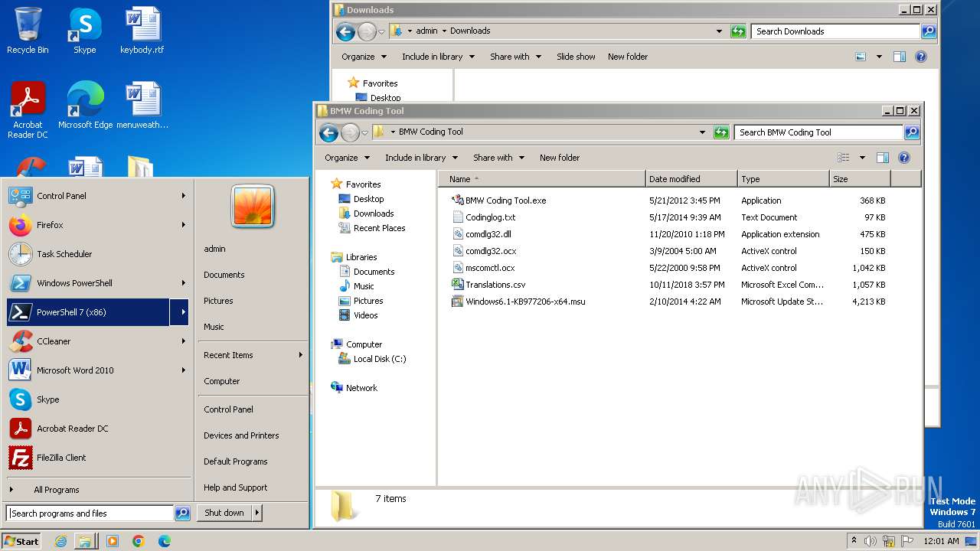Open address bar history dropdown BMW Coding Tool
The image size is (980, 551).
[x=702, y=132]
